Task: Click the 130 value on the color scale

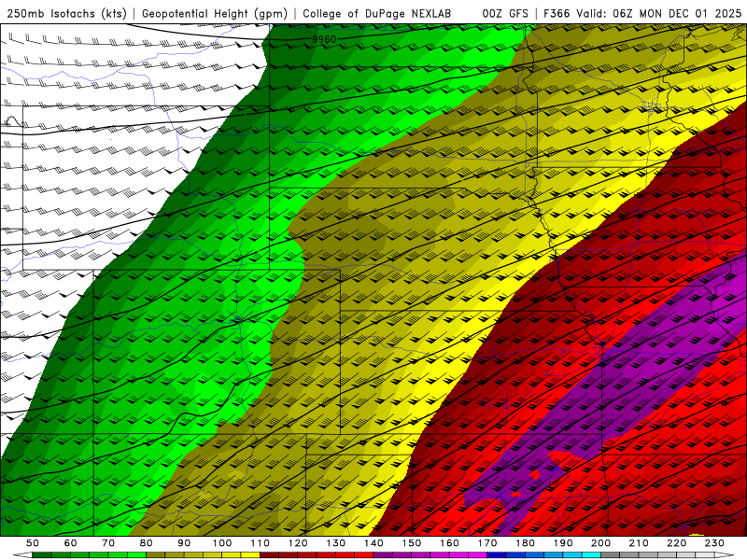Action: click(336, 543)
